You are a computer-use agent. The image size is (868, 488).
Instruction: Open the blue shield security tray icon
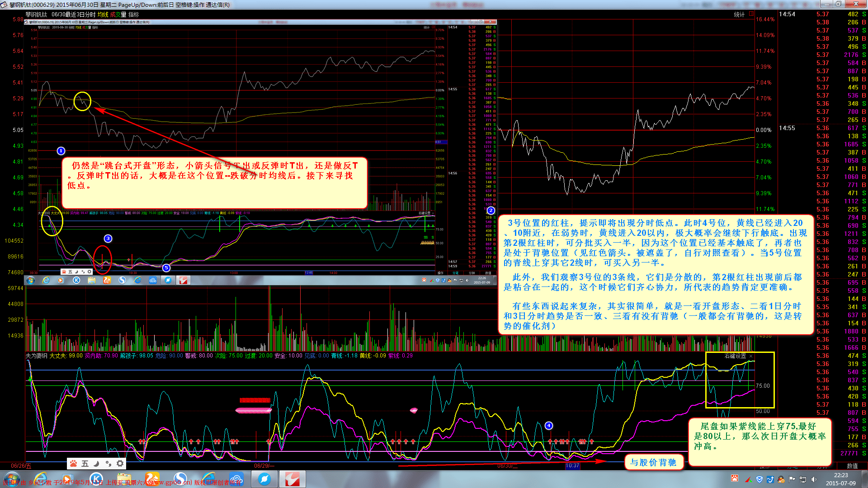click(x=759, y=479)
